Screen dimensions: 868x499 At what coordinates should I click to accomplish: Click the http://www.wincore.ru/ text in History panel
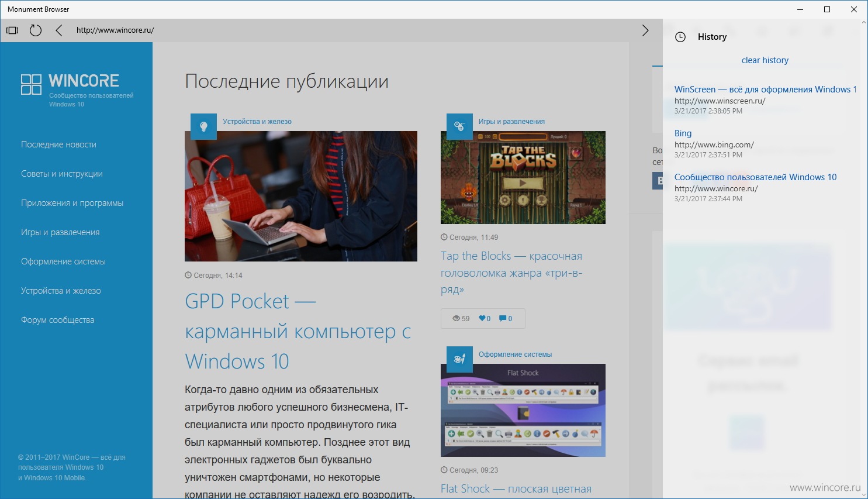716,188
